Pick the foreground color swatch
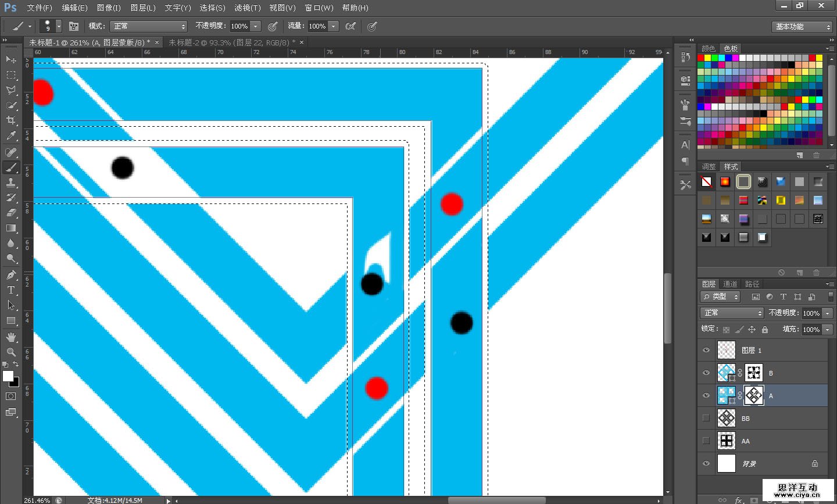The height and width of the screenshot is (504, 837). tap(8, 376)
